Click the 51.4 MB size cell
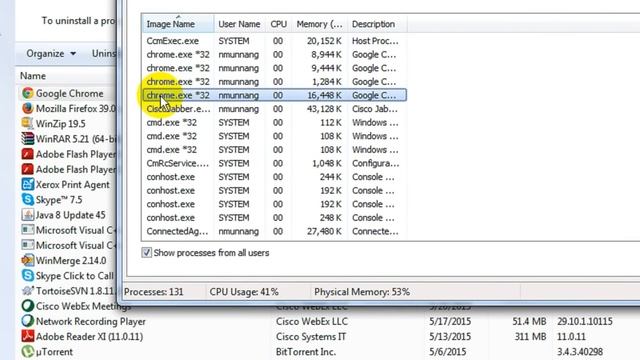 [x=529, y=322]
